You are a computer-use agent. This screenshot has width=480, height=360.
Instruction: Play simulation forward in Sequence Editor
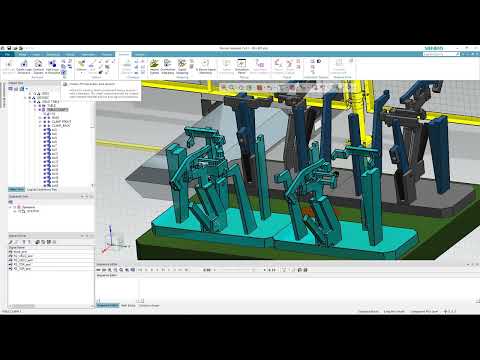pyautogui.click(x=169, y=270)
